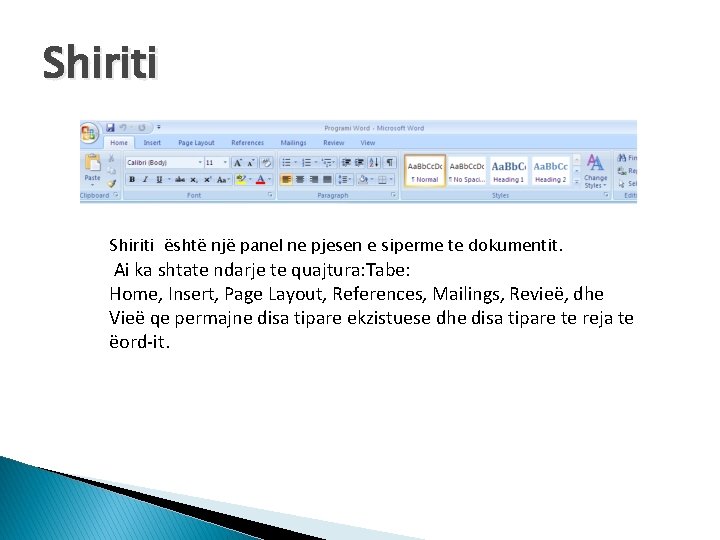Center align text
Screen dimensions: 720x540
(x=300, y=180)
